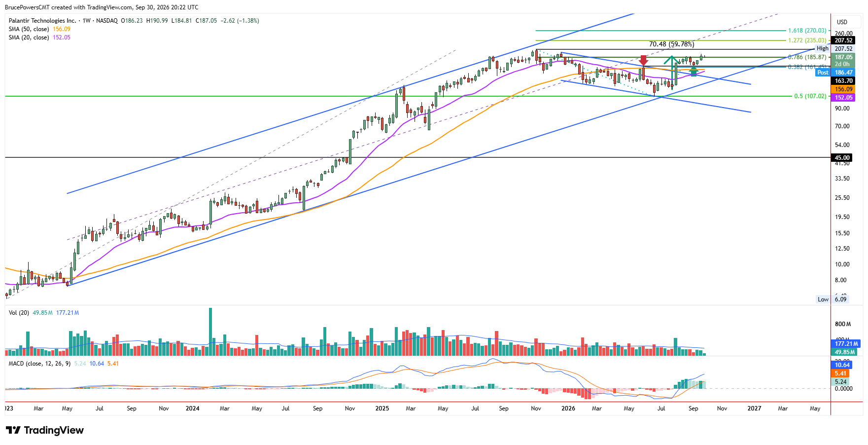Click the teal 49.85M volume tag

tap(844, 352)
